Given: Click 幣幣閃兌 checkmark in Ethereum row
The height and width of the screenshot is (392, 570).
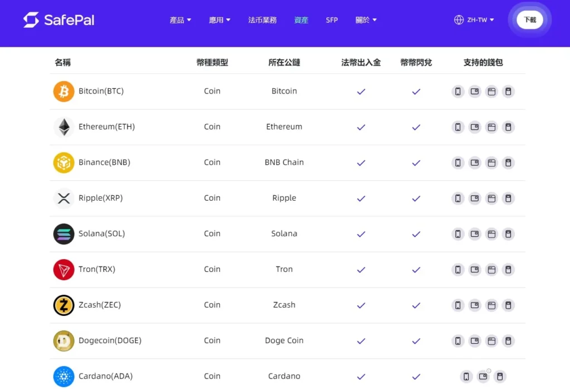Looking at the screenshot, I should pos(416,127).
